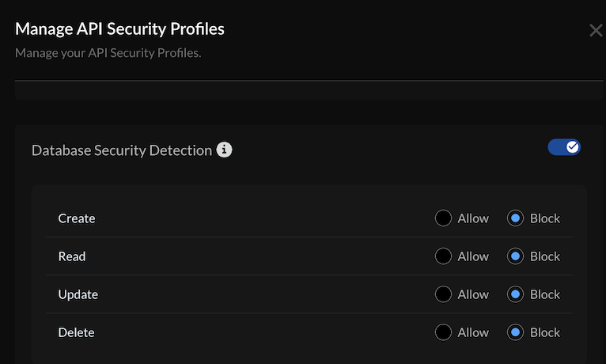Click the Delete row label

[76, 332]
